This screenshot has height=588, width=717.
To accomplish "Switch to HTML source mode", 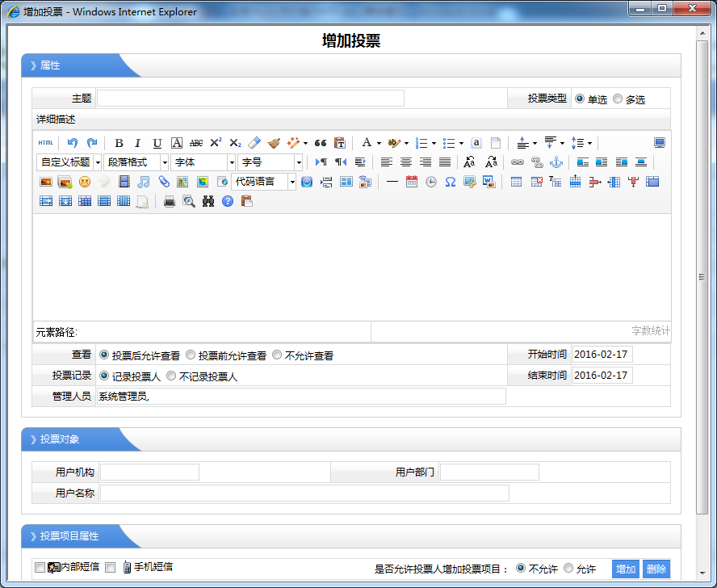I will (45, 143).
